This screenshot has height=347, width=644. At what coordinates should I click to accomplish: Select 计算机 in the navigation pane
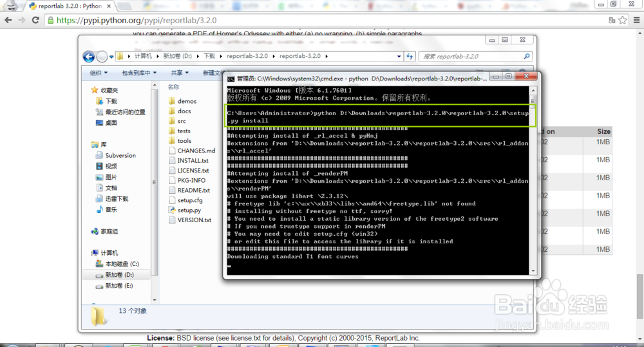tap(105, 252)
